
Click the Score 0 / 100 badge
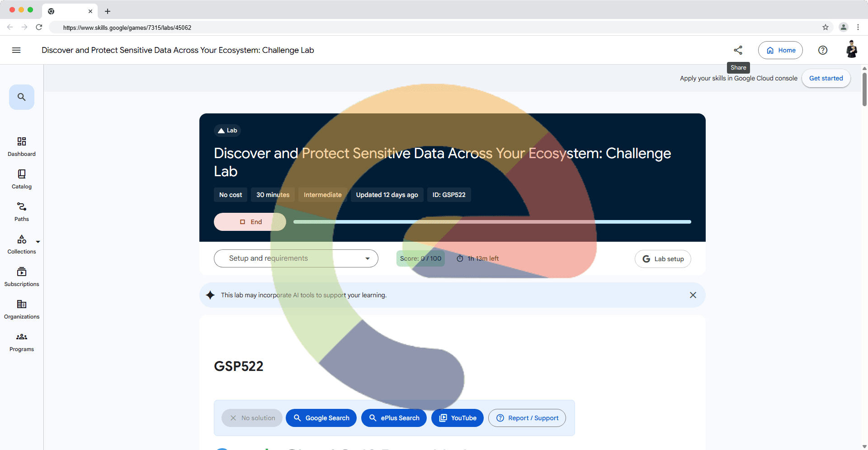click(420, 258)
